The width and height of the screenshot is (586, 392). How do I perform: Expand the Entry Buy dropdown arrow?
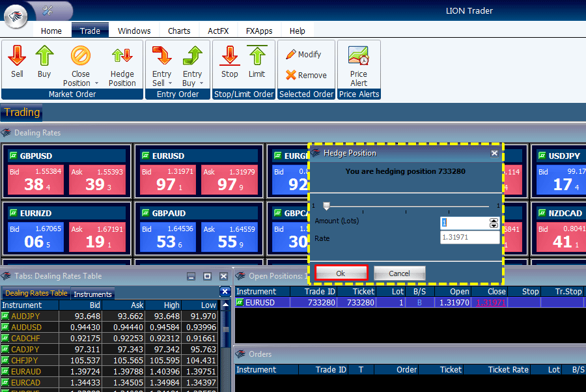pos(201,83)
